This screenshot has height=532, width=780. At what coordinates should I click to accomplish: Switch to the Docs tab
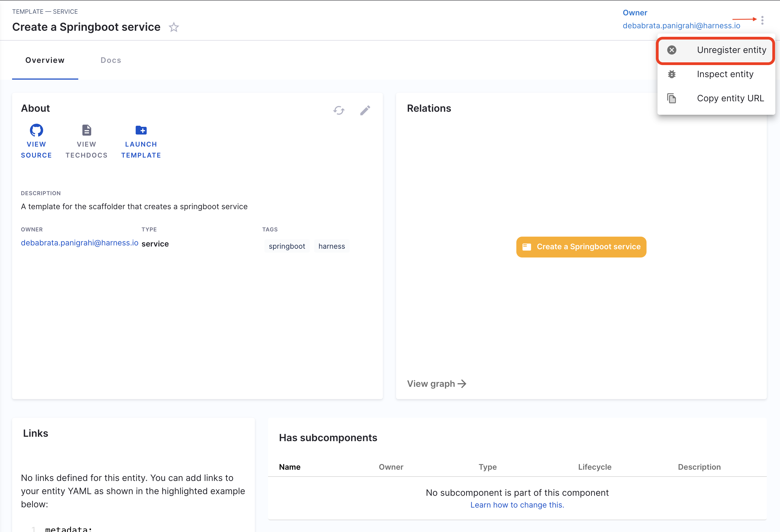tap(111, 60)
